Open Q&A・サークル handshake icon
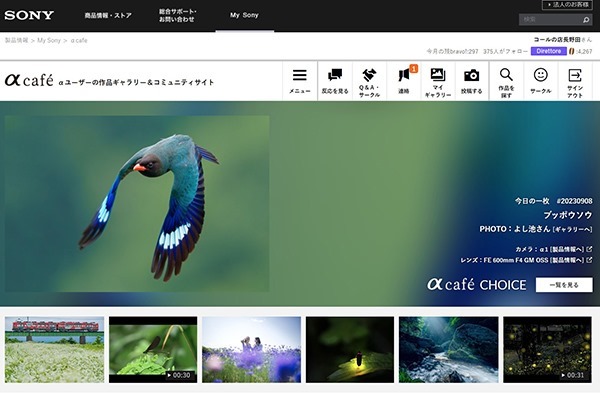Viewport: 600px width, 393px height. (369, 81)
